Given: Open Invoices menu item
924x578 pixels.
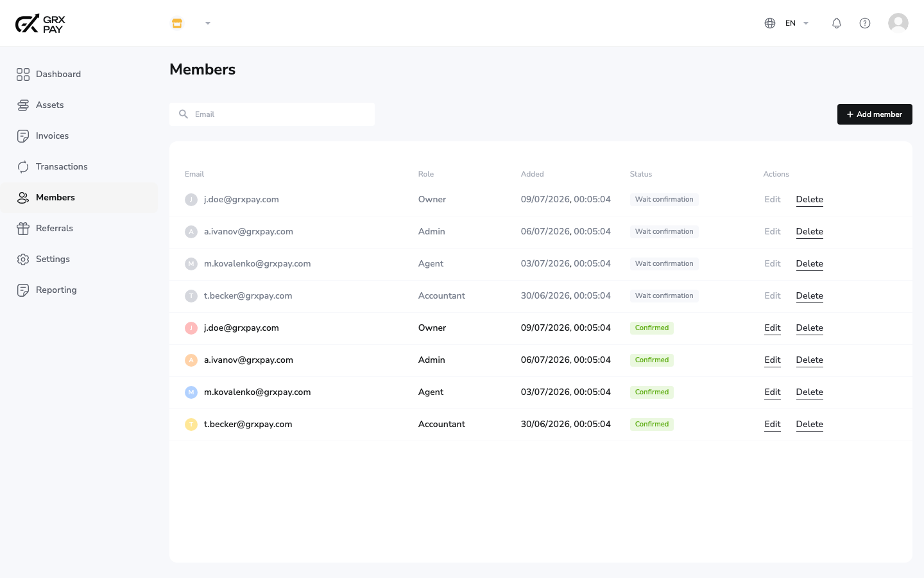Looking at the screenshot, I should click(x=79, y=136).
